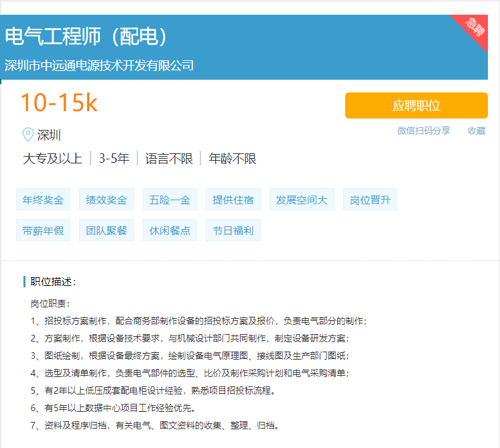The width and height of the screenshot is (500, 448).
Task: Click the 岗位职责 subheading
Action: click(50, 303)
